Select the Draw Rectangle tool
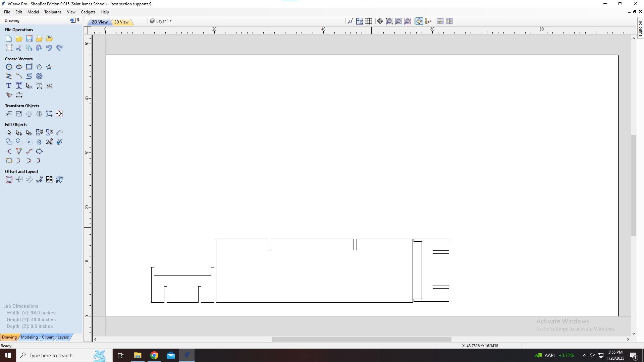 [x=29, y=67]
